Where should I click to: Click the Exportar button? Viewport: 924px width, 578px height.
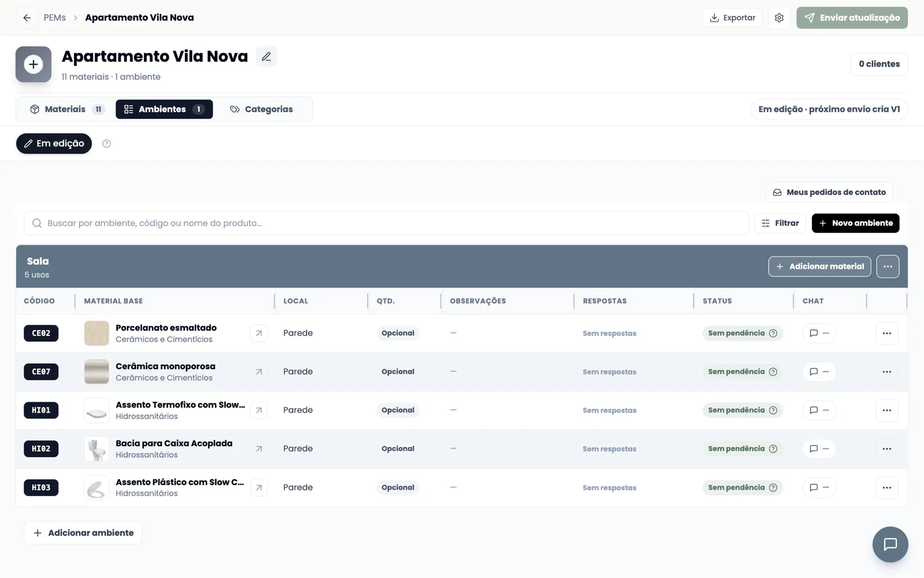732,18
